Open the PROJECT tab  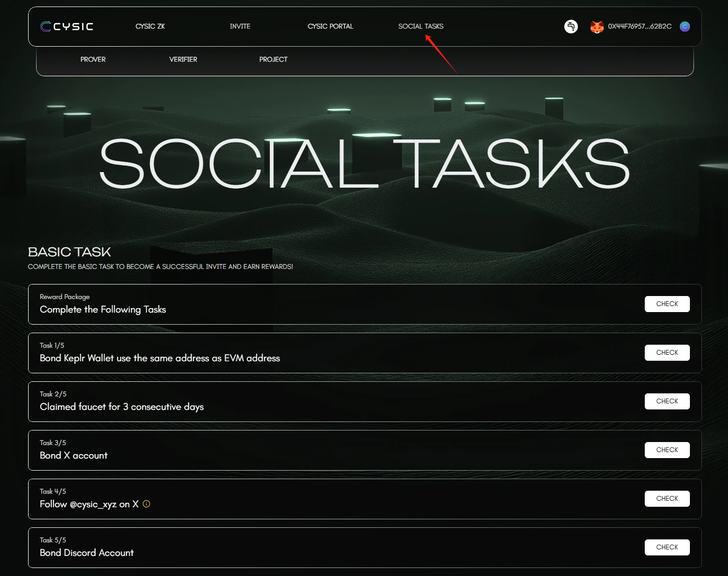273,59
